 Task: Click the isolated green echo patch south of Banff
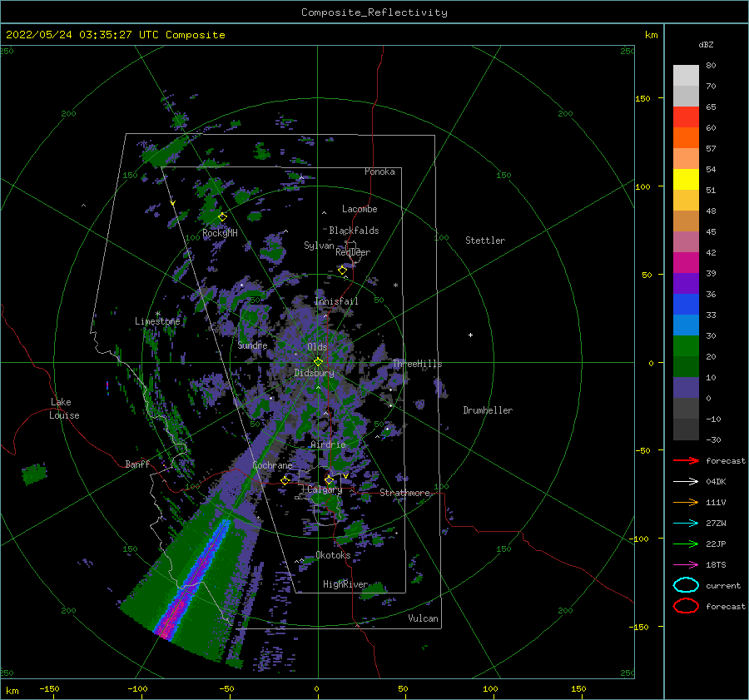pos(34,474)
